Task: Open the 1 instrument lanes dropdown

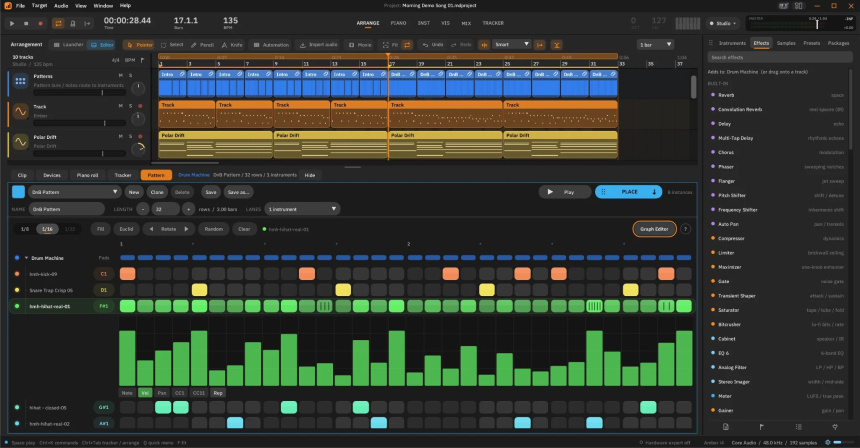Action: [x=302, y=209]
